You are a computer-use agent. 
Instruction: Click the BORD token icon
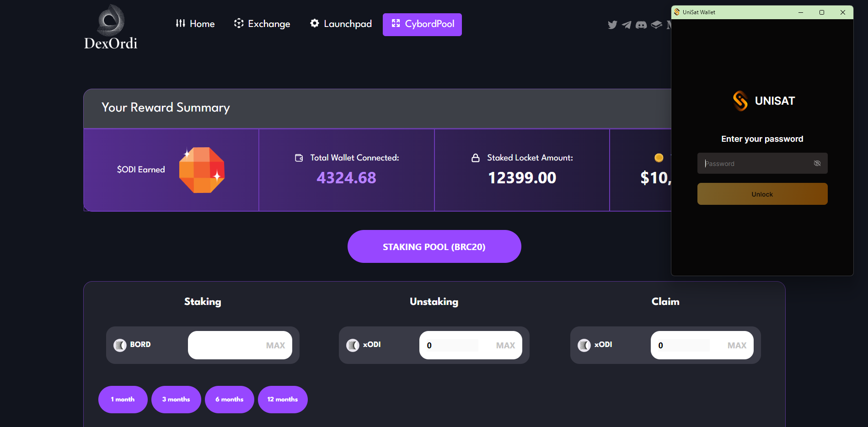click(120, 345)
